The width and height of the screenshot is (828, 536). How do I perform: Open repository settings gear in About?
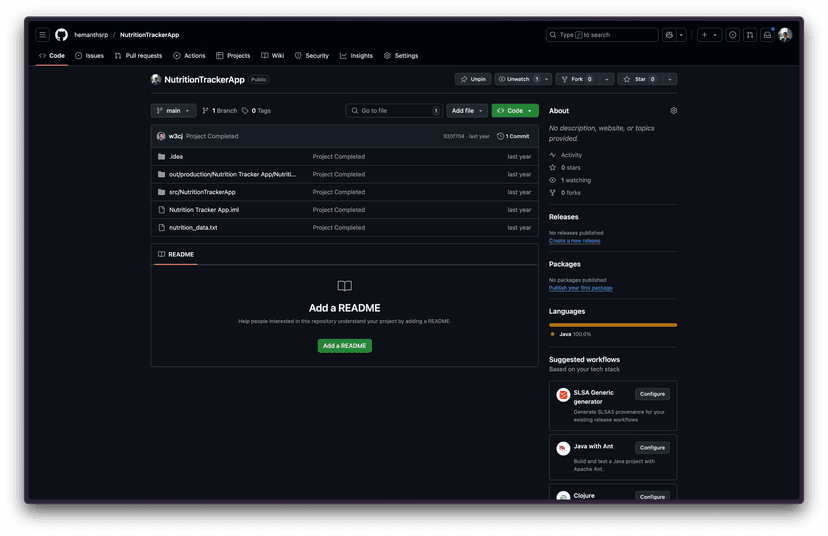tap(673, 110)
